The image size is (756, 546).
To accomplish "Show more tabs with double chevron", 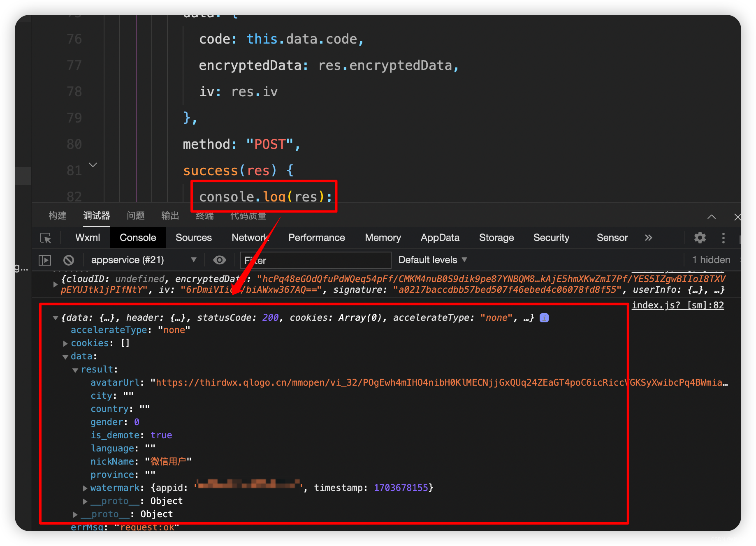I will (x=649, y=238).
